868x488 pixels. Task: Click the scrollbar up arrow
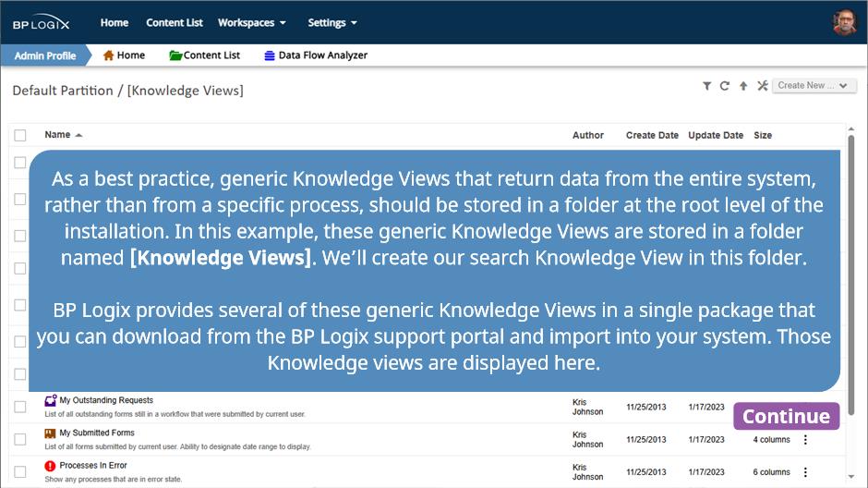coord(851,129)
